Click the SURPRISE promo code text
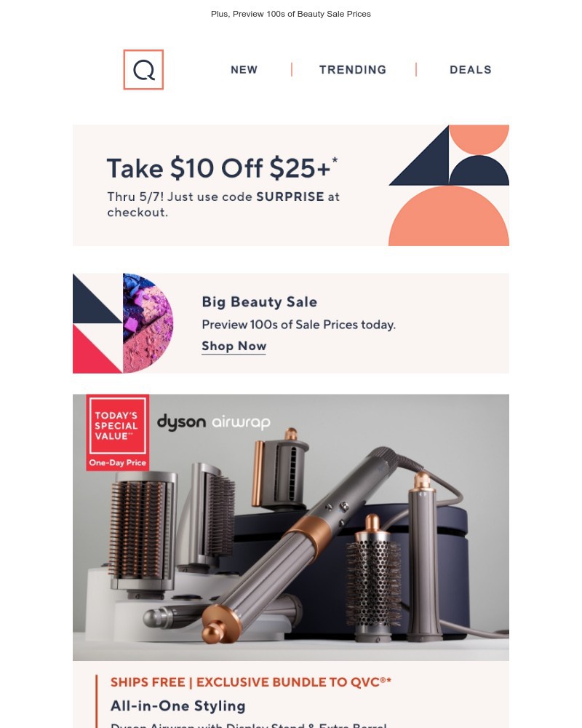 click(290, 197)
